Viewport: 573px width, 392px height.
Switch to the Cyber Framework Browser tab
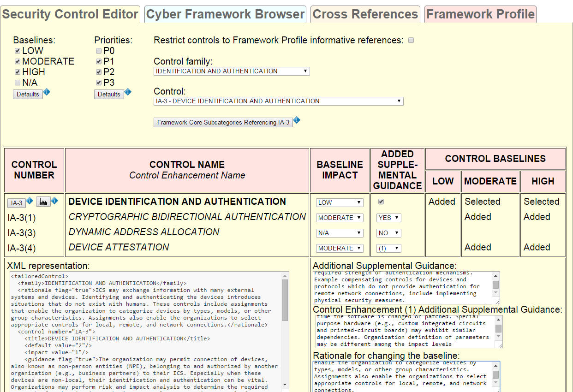[x=225, y=14]
